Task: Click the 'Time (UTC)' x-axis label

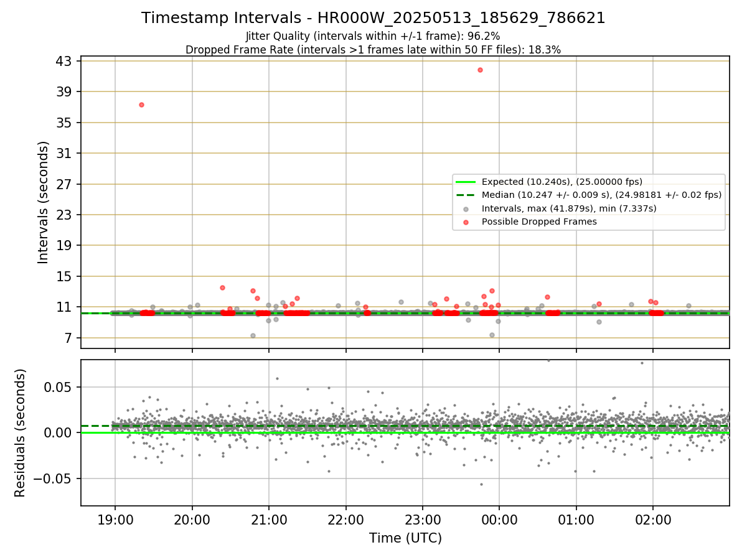Action: click(405, 538)
